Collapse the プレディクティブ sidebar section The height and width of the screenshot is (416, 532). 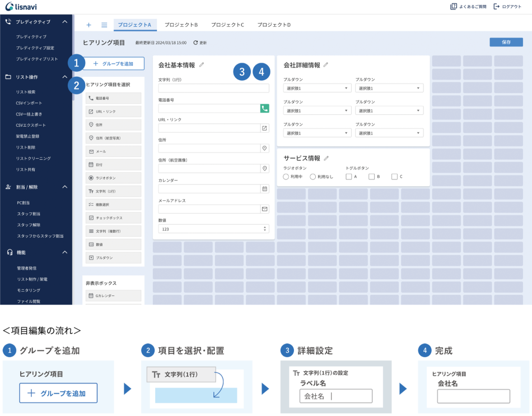pyautogui.click(x=65, y=22)
